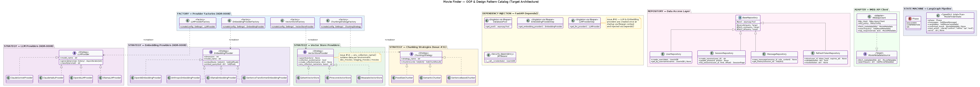Select the 'FACTORY — Provider Factories (ADR-0008)' package label
Viewport: 980px width, 87px height.
click(204, 14)
